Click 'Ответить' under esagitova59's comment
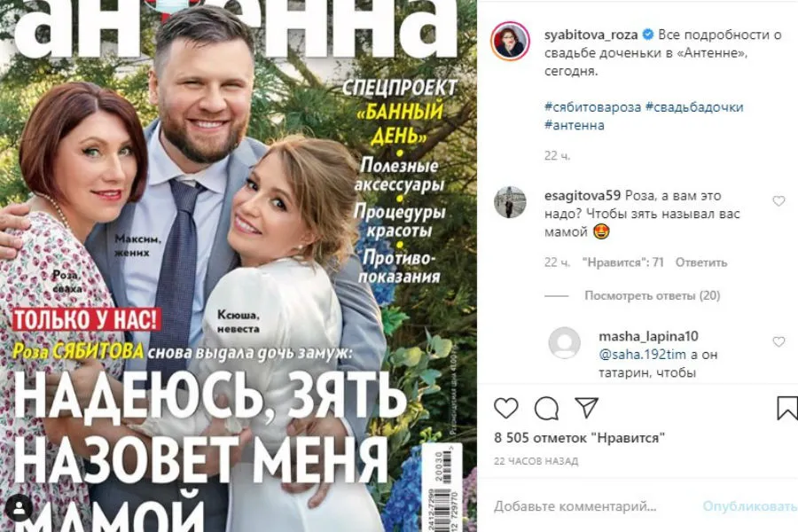798x532 pixels. click(700, 262)
